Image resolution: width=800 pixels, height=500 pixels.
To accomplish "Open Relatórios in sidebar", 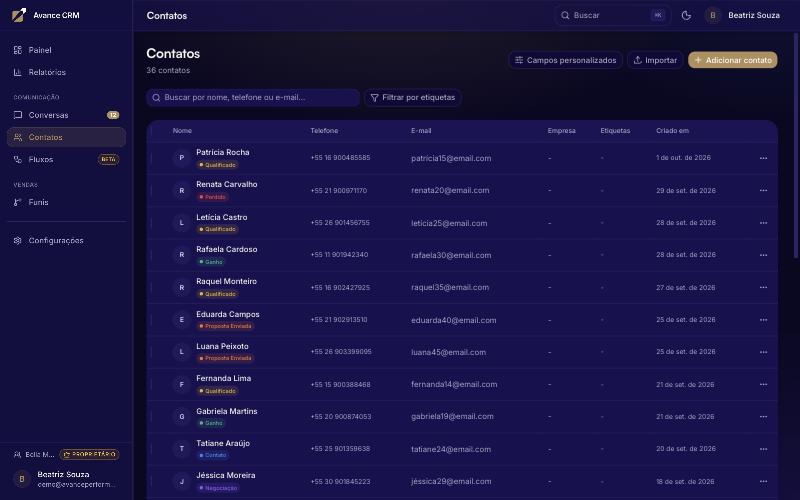I will [x=66, y=72].
